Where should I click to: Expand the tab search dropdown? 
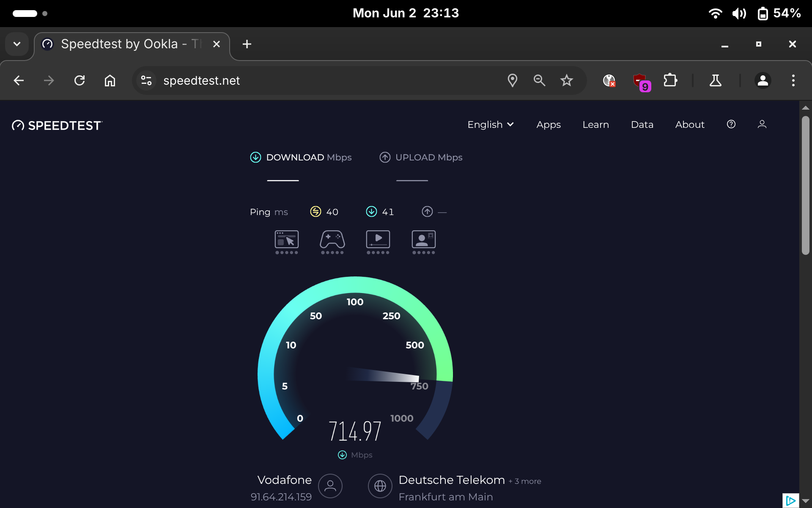17,44
